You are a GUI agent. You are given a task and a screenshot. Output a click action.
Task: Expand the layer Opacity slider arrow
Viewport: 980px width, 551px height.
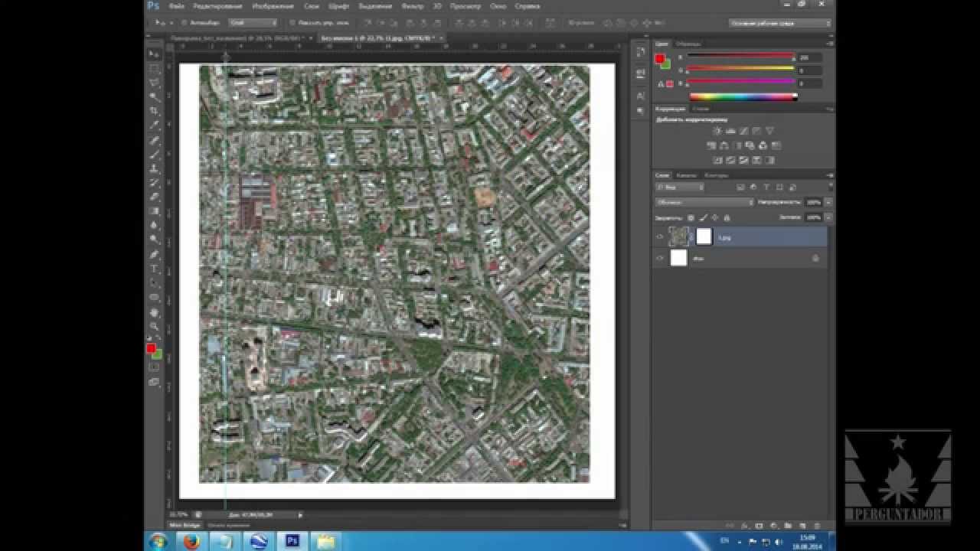tap(828, 202)
